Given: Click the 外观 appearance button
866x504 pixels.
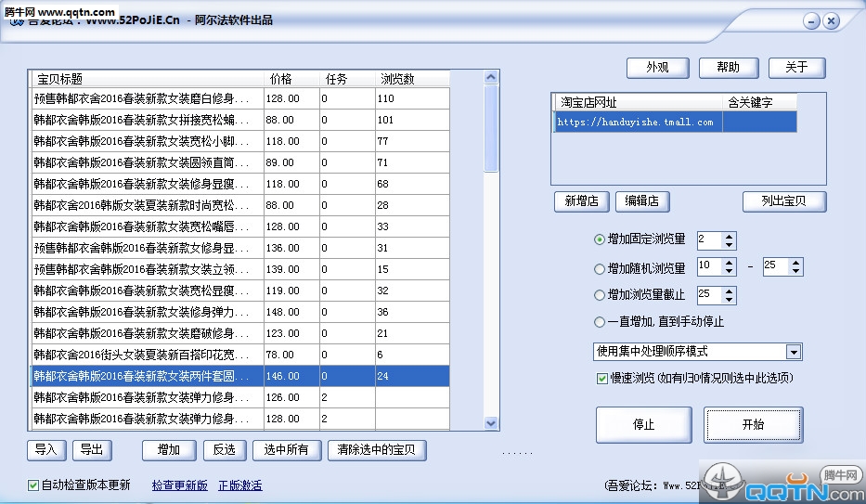Looking at the screenshot, I should pyautogui.click(x=657, y=68).
